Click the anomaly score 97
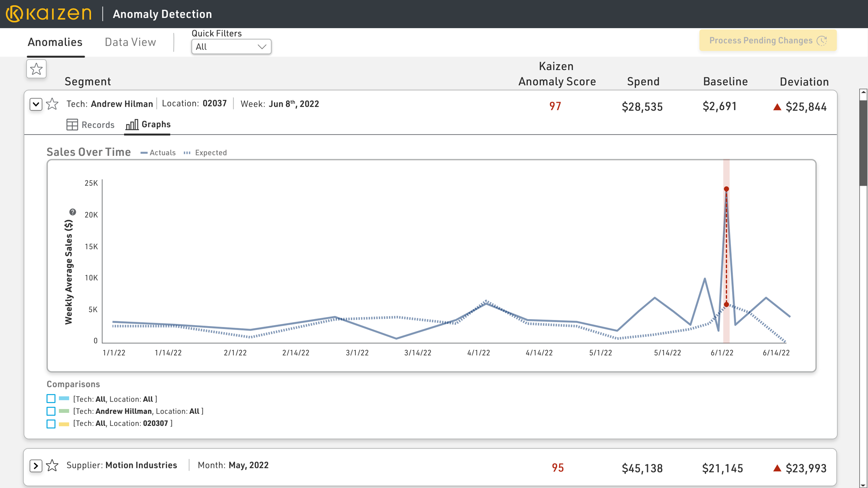The height and width of the screenshot is (488, 868). pos(555,106)
